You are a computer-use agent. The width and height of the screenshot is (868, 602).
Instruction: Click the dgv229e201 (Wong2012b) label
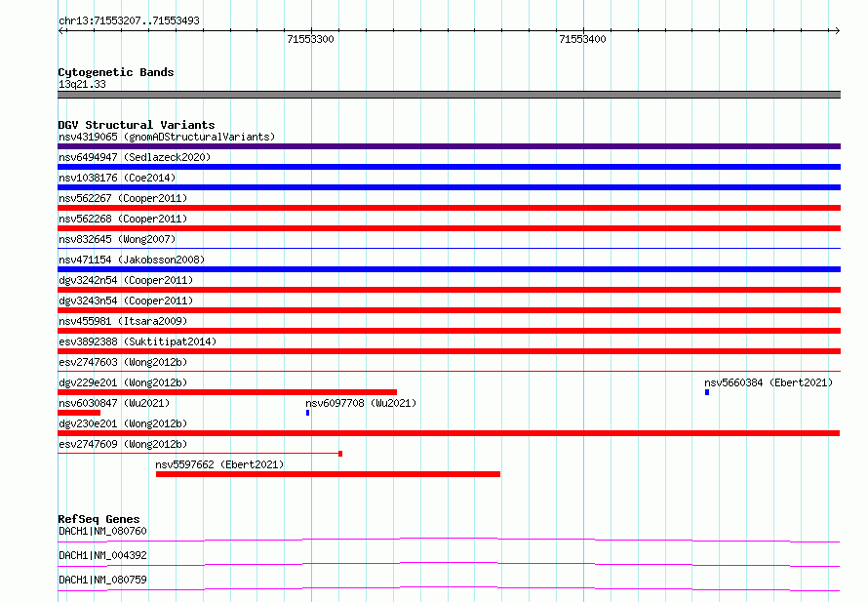[x=123, y=382]
